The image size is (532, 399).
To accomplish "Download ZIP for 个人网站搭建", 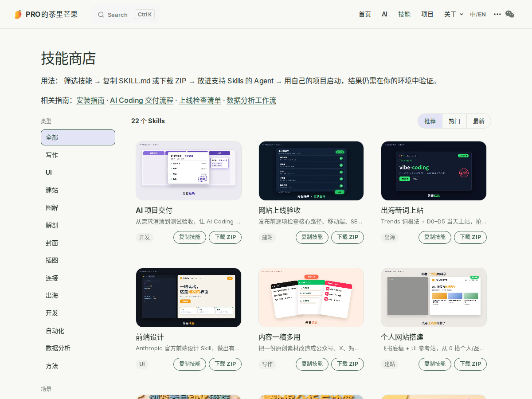I will click(x=470, y=364).
